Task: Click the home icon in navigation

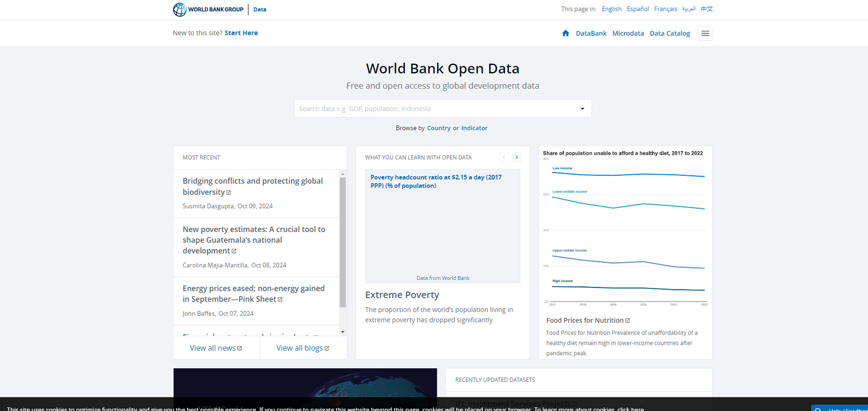Action: click(565, 33)
